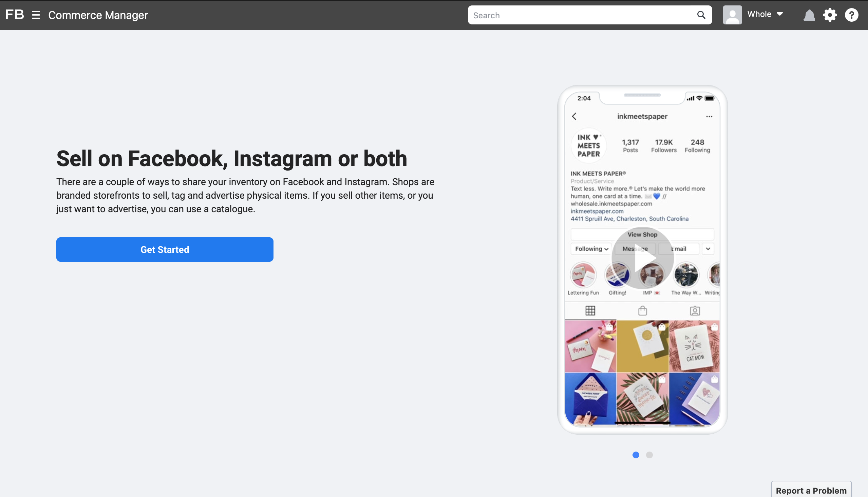The width and height of the screenshot is (868, 497).
Task: Click the Commerce Manager text label
Action: pyautogui.click(x=98, y=14)
